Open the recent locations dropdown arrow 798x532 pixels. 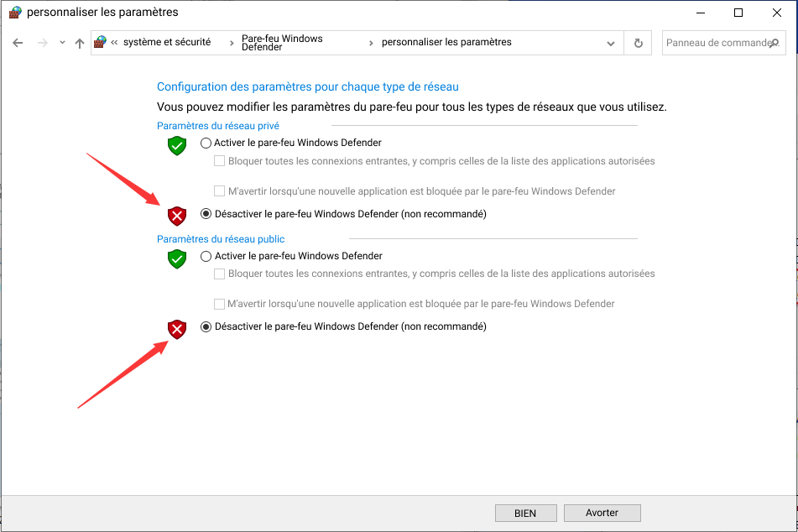pos(62,43)
